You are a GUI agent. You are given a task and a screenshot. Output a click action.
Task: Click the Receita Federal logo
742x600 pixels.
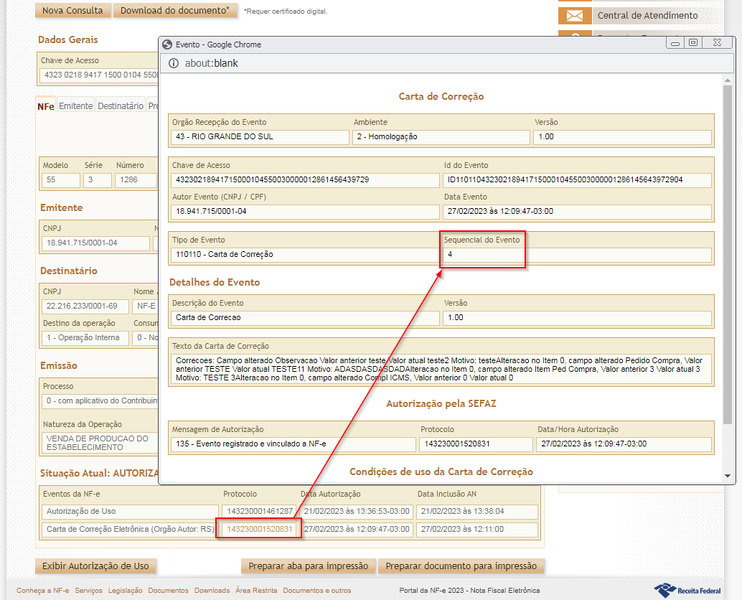(x=687, y=590)
